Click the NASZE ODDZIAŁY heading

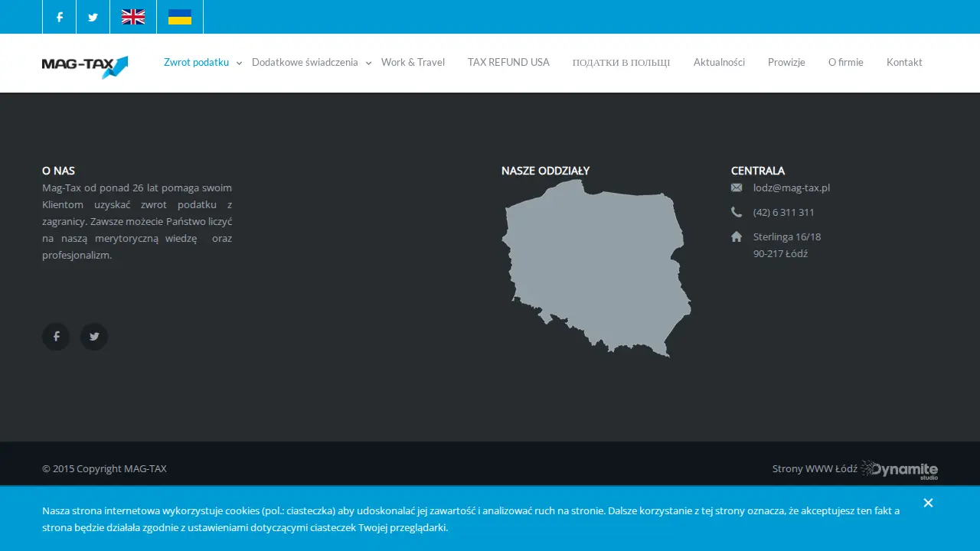point(545,171)
